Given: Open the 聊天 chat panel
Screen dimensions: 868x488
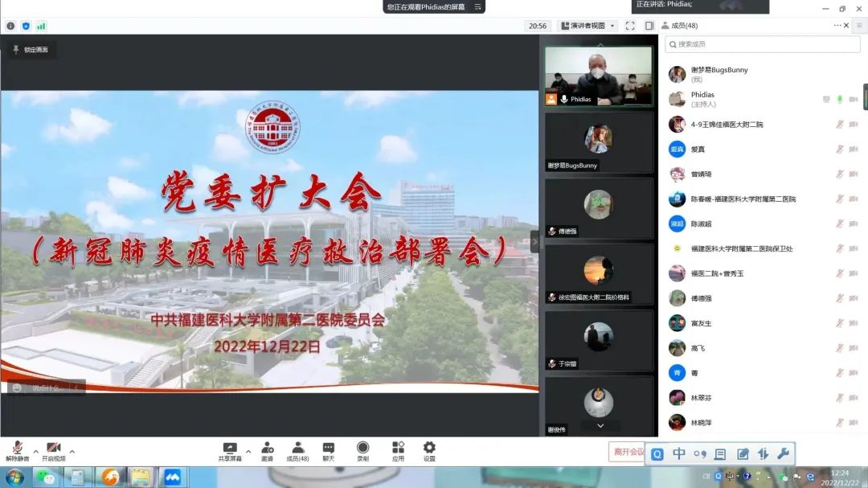Looking at the screenshot, I should click(328, 451).
